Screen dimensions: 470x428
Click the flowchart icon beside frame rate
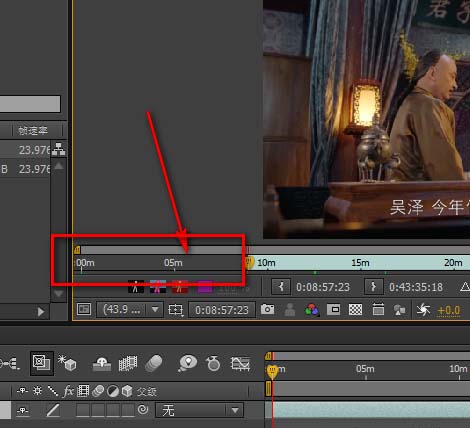point(59,149)
